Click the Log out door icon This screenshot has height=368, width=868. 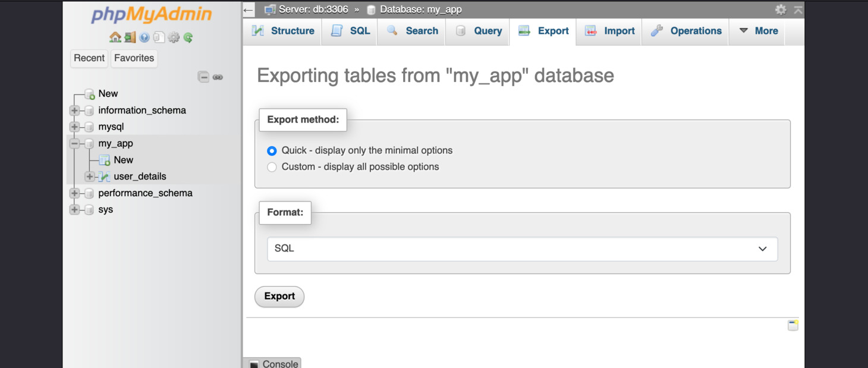pos(130,37)
